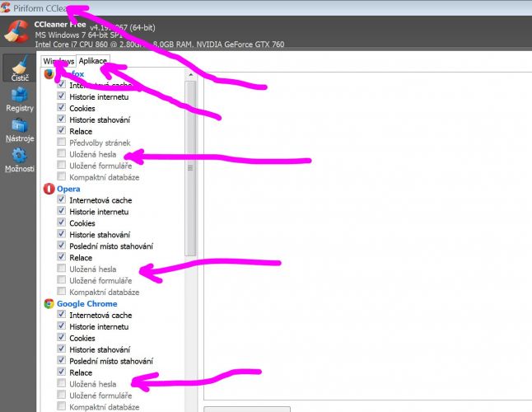Uncheck Chrome Cookies checkbox

(62, 338)
